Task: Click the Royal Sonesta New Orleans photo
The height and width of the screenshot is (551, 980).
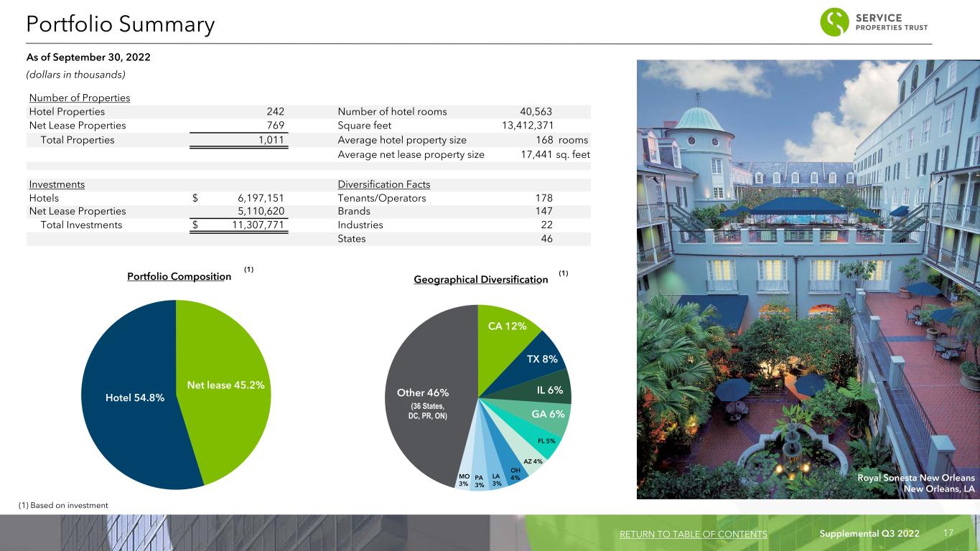Action: 807,278
